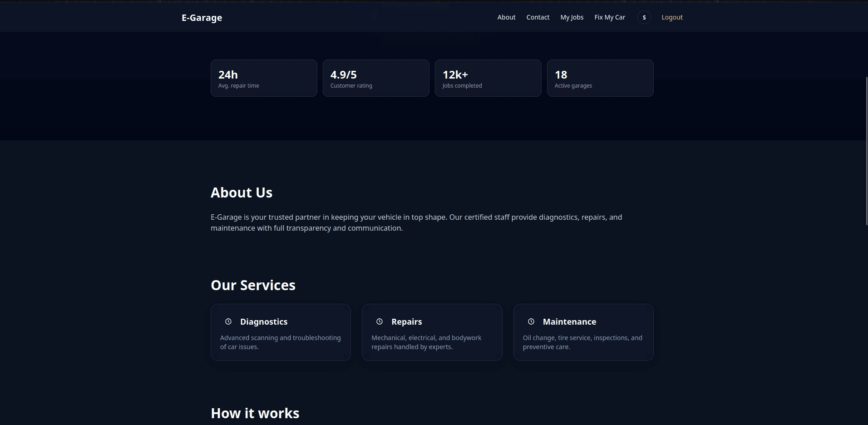Click the clock icon beside Maintenance
Viewport: 868px width, 425px height.
531,321
